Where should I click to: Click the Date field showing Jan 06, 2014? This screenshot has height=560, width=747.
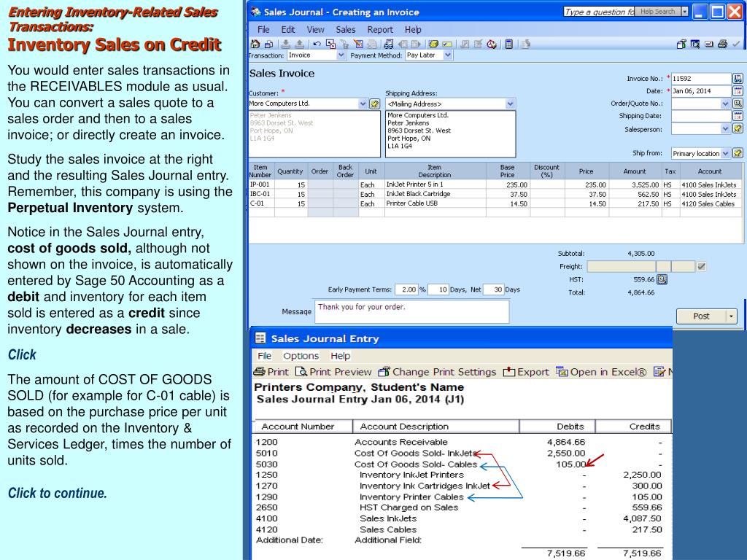point(701,91)
